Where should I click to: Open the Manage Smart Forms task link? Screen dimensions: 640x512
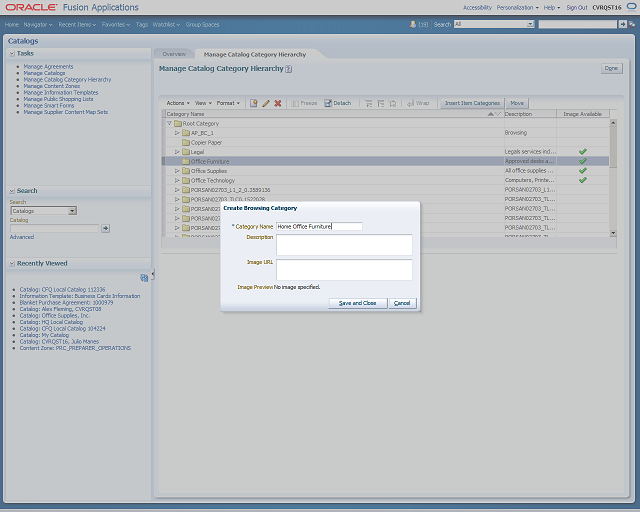pos(49,106)
